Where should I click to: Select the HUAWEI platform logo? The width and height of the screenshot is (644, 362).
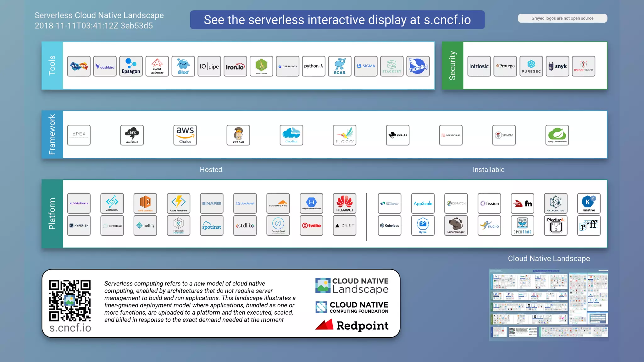coord(344,203)
